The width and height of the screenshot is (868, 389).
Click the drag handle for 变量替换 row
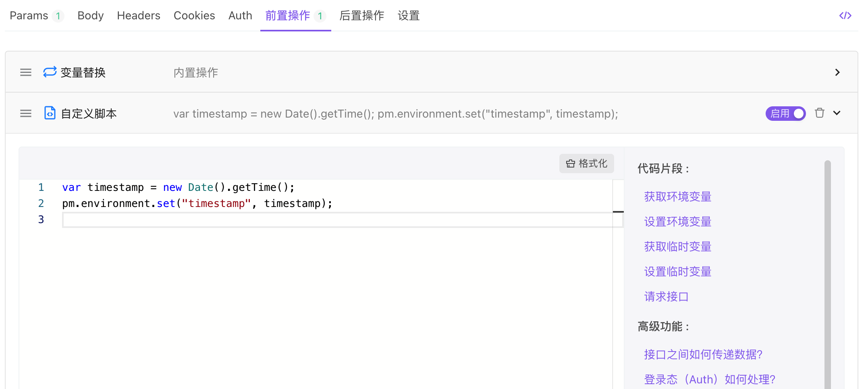(x=26, y=72)
